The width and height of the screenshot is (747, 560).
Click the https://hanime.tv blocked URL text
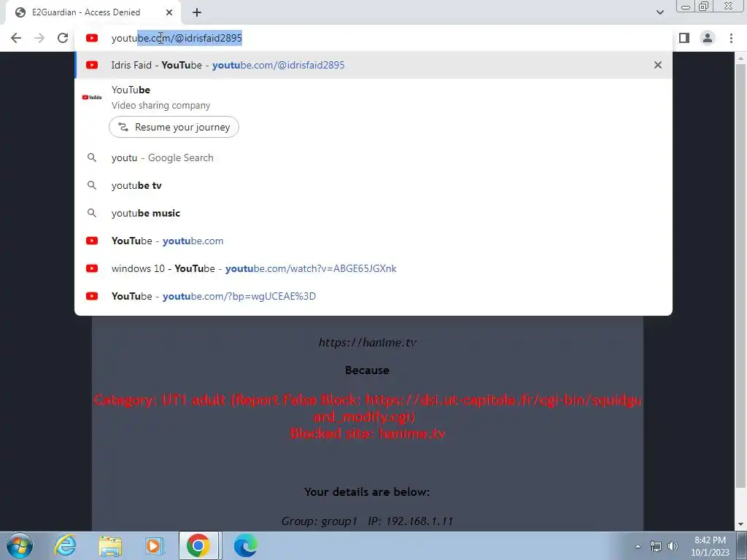[x=368, y=343]
